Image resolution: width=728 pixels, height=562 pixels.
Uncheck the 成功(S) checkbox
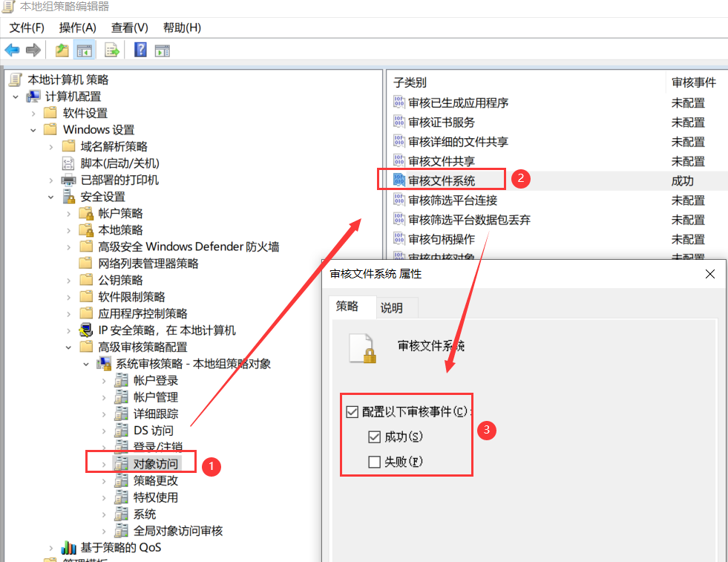coord(374,437)
